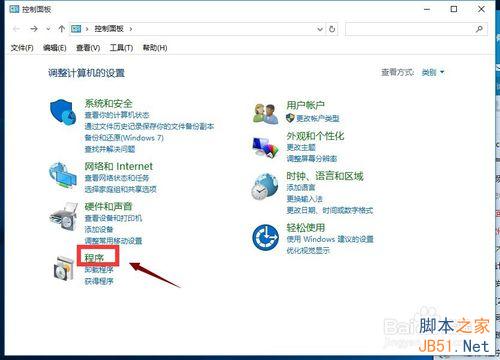Image resolution: width=500 pixels, height=360 pixels.
Task: Click 添加语言 link
Action: (301, 188)
